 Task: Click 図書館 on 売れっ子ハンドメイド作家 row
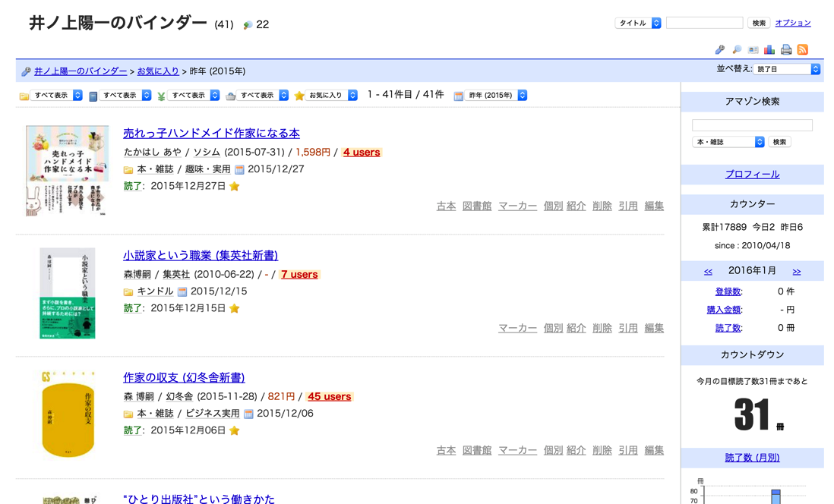pyautogui.click(x=477, y=206)
